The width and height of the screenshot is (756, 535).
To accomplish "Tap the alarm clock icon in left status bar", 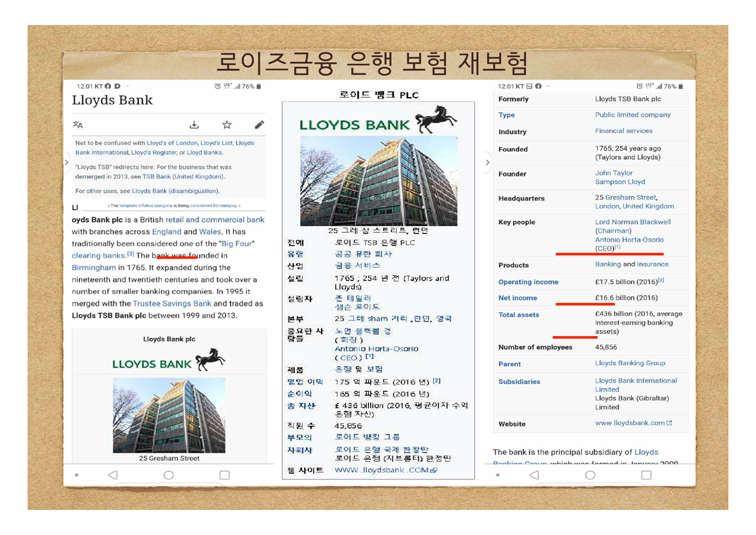I will (x=217, y=86).
